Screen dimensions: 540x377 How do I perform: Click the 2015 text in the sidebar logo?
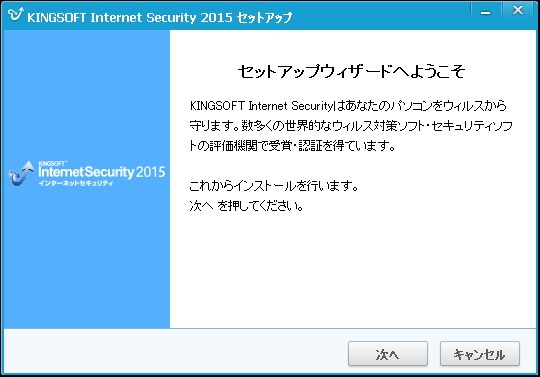pyautogui.click(x=150, y=172)
